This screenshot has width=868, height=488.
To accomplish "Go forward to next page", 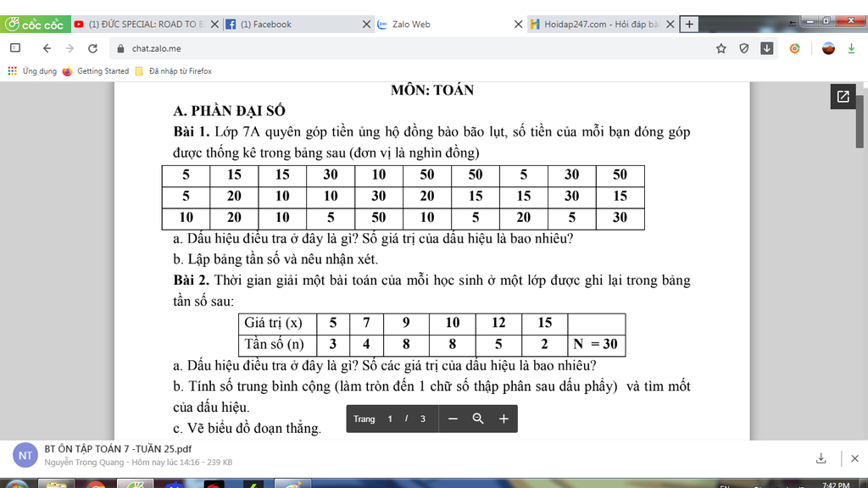I will pos(70,48).
